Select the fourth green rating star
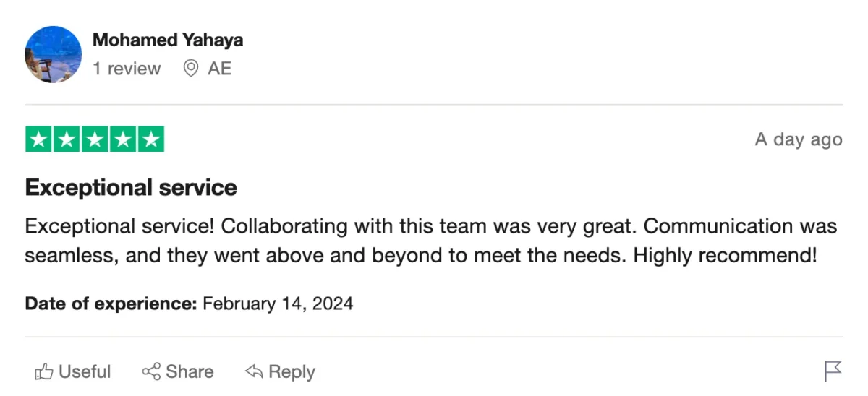Screen dimensions: 868x396 pos(122,139)
